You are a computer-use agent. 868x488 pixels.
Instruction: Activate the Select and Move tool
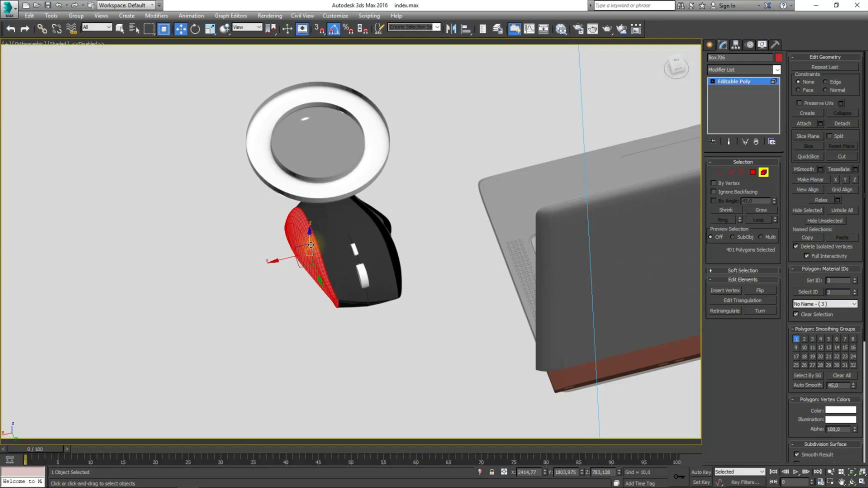(180, 29)
